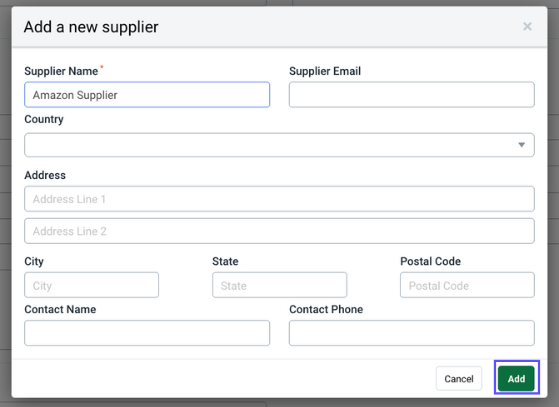Click the green Add button
Viewport: 559px width, 407px height.
pyautogui.click(x=517, y=378)
